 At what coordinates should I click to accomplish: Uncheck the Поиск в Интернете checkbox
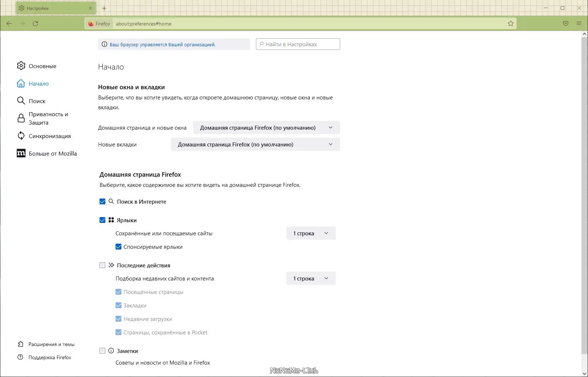click(x=102, y=201)
